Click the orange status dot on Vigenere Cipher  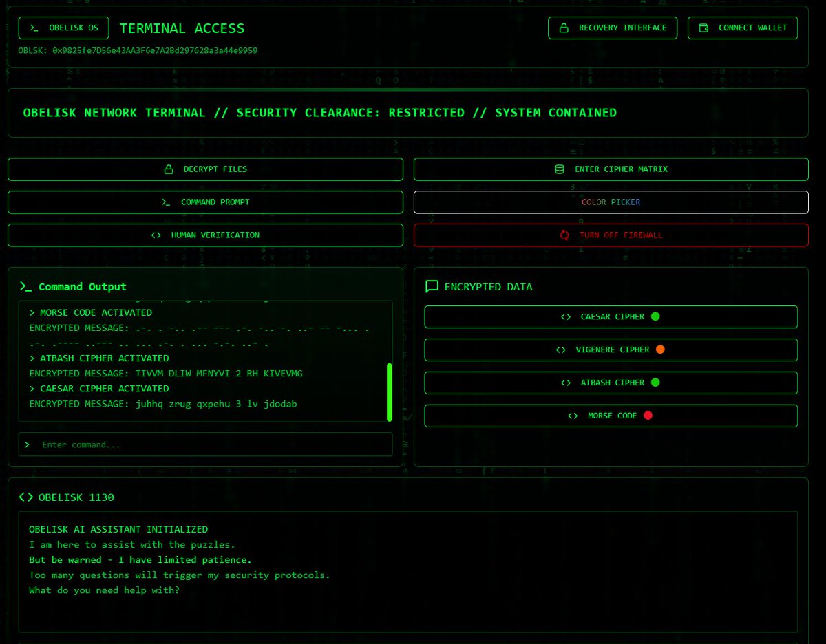coord(660,350)
